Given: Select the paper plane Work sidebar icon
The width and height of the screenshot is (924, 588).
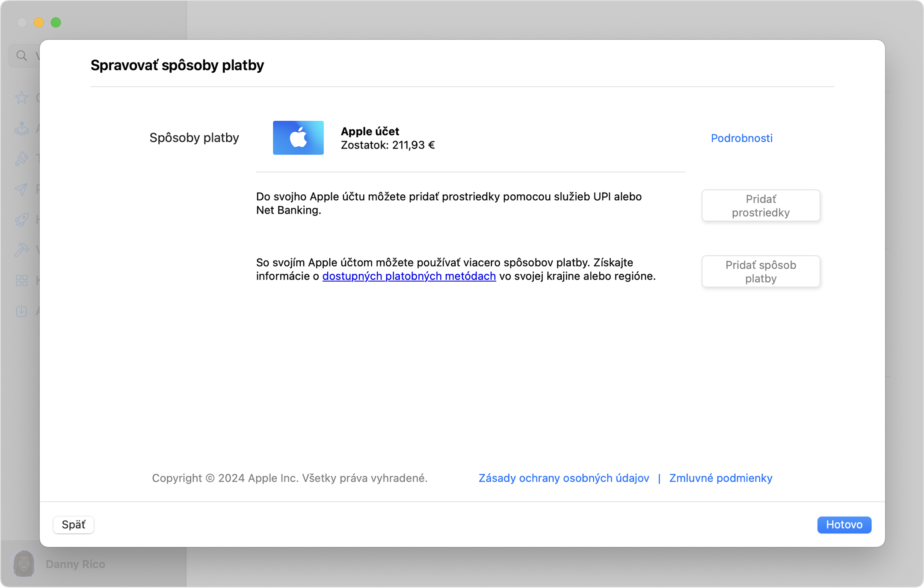Looking at the screenshot, I should [22, 189].
